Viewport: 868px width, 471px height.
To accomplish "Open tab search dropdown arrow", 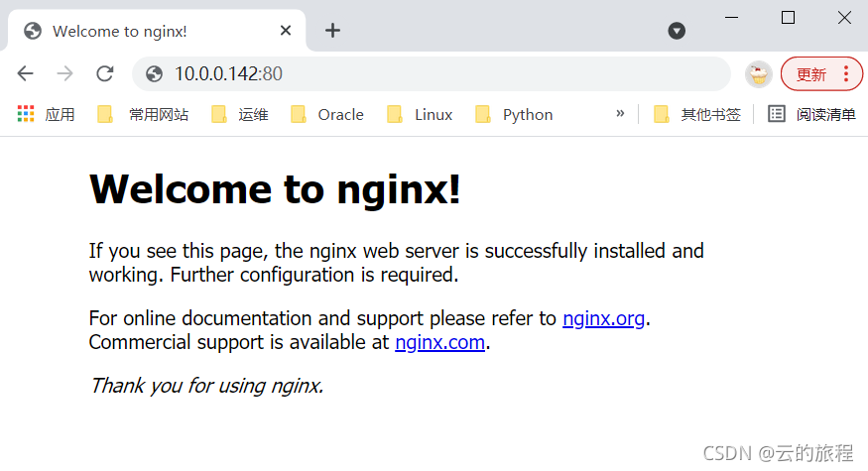I will pos(677,31).
